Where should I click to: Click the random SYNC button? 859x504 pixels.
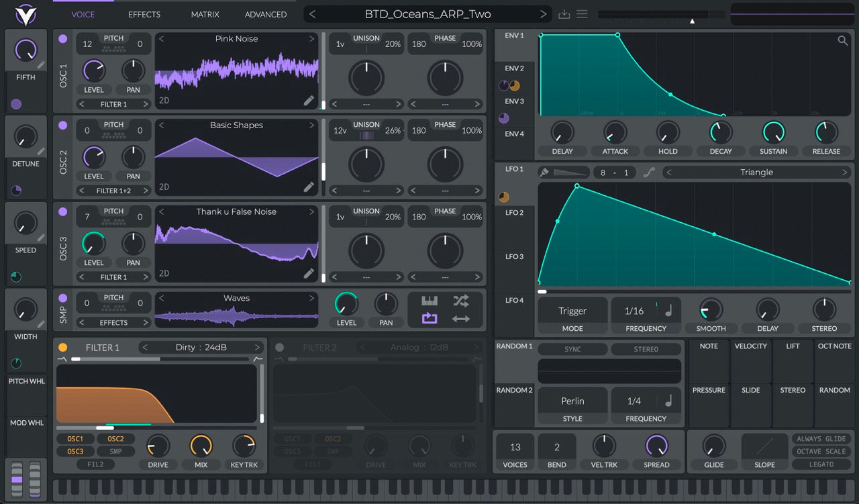(572, 350)
